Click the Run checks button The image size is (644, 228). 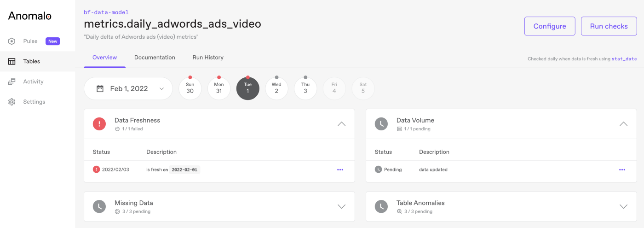(609, 26)
